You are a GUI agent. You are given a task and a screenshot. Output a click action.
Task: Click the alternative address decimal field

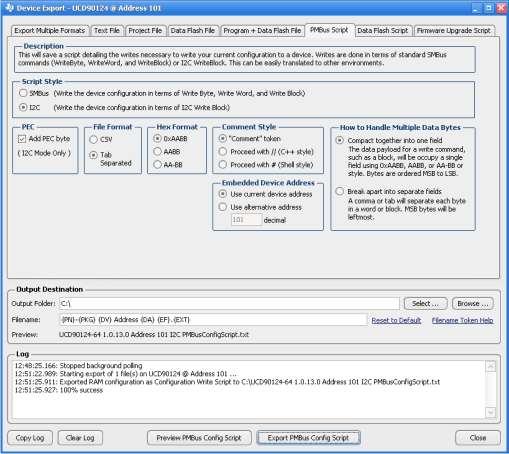pyautogui.click(x=246, y=220)
